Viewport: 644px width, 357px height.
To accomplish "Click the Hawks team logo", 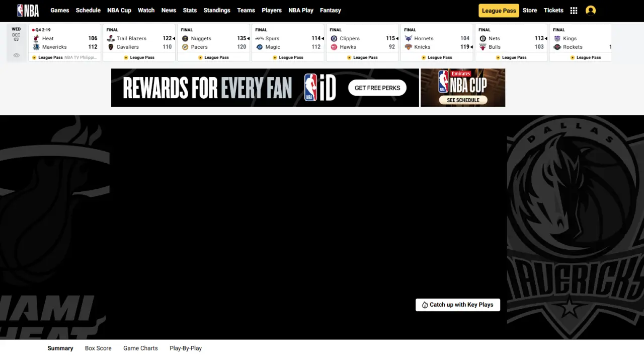I will point(334,47).
